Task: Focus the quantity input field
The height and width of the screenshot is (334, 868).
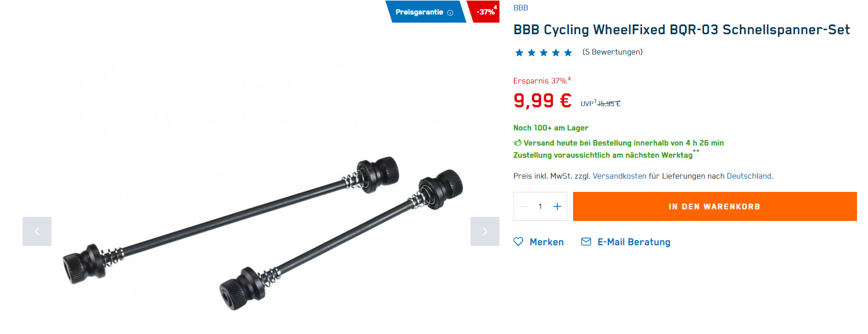Action: click(x=540, y=206)
